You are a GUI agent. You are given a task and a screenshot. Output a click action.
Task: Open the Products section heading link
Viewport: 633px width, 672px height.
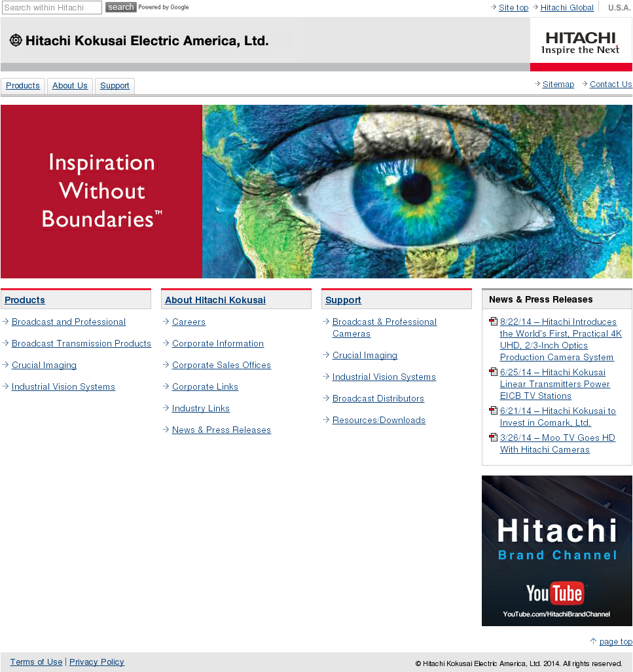[25, 300]
